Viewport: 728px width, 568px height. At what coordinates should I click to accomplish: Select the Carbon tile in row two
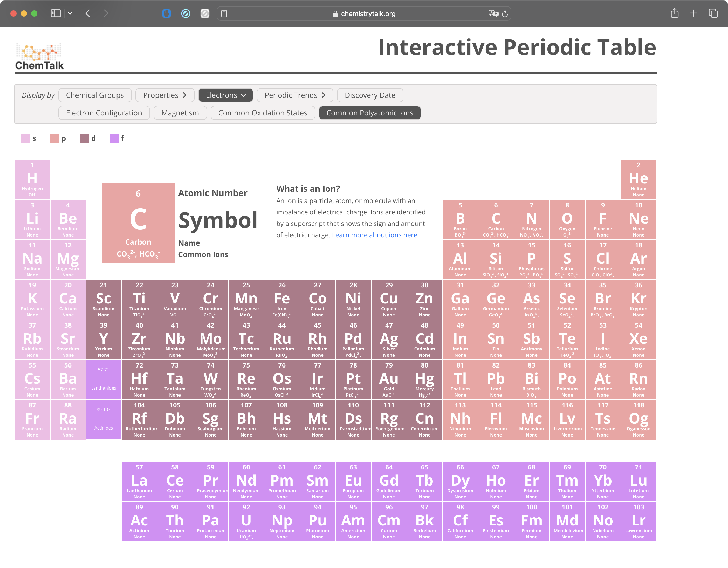496,219
